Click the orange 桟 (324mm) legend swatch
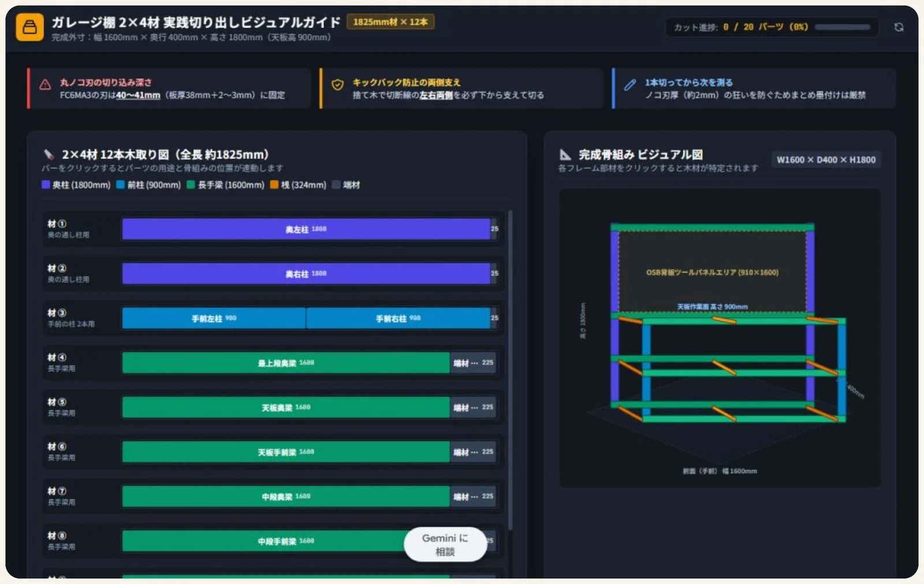 click(x=274, y=185)
